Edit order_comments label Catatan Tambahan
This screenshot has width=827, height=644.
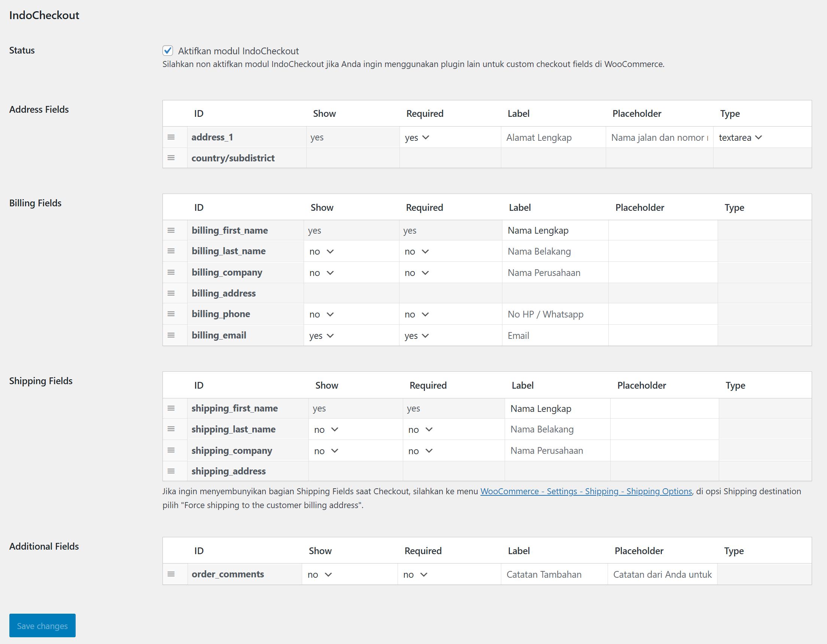coord(554,574)
